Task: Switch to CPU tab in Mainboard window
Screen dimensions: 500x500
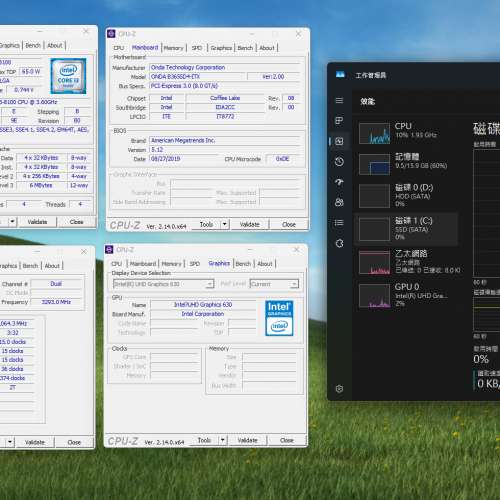Action: tap(119, 48)
